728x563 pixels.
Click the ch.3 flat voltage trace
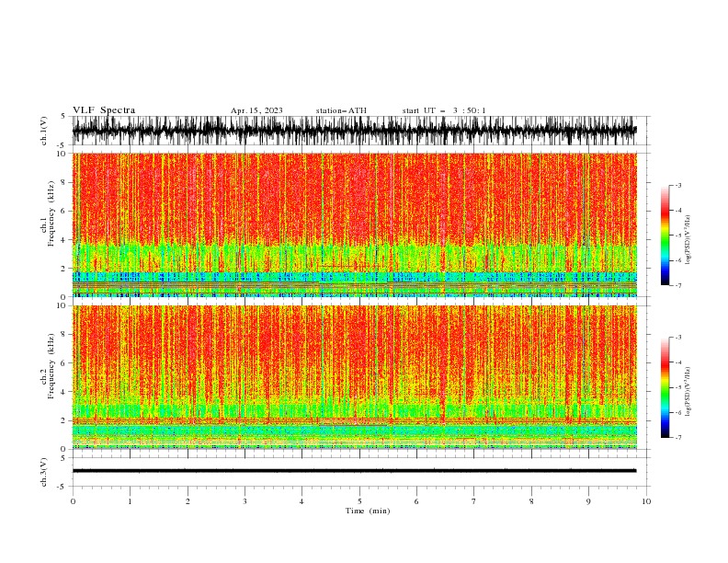click(354, 471)
